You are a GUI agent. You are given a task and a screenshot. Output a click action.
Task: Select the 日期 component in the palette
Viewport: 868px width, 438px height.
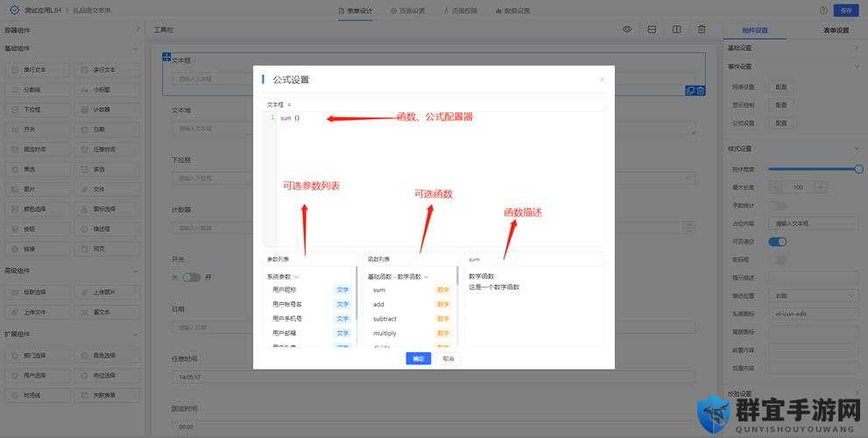107,130
